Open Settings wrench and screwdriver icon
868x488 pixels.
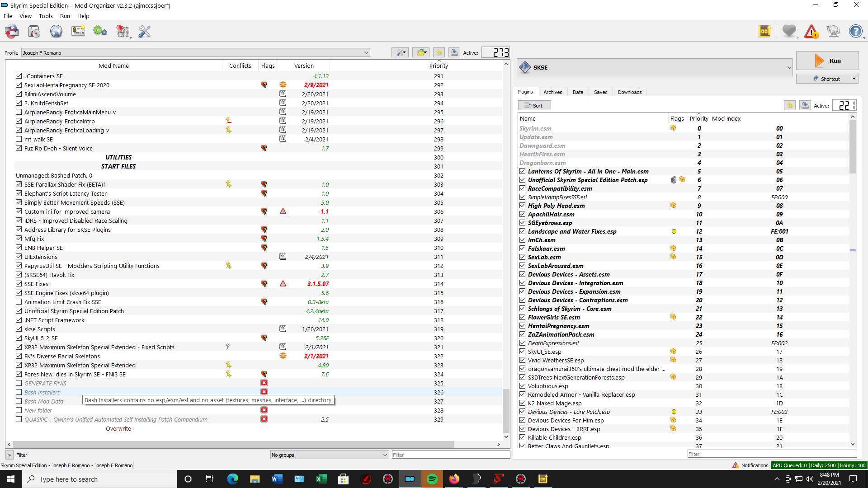pos(145,32)
